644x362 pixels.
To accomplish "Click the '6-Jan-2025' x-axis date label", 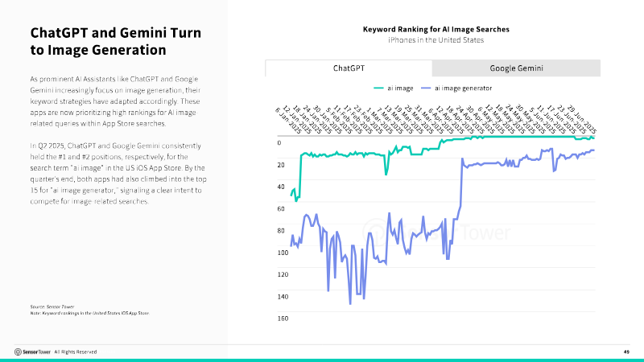I will (x=288, y=121).
